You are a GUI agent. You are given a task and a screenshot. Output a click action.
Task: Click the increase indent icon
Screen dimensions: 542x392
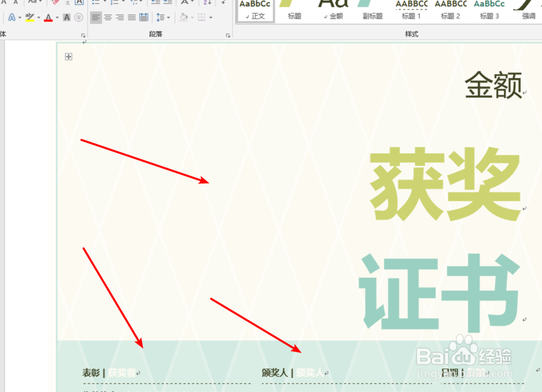tap(166, 3)
